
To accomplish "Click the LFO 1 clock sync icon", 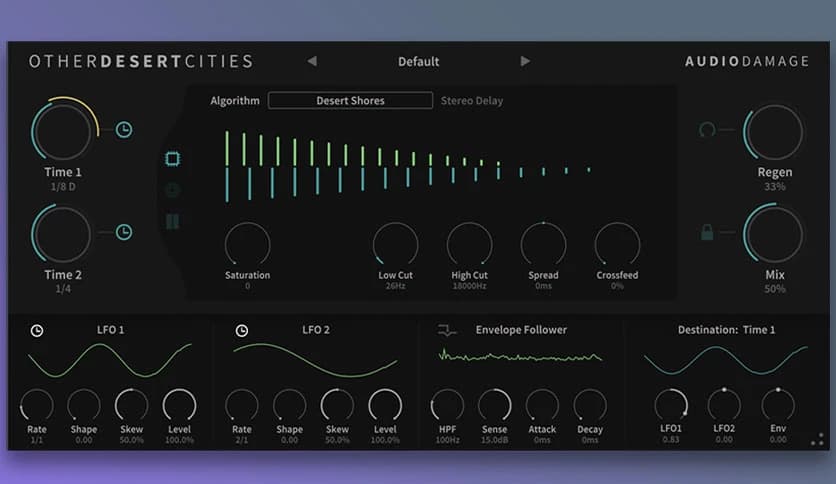I will click(37, 330).
